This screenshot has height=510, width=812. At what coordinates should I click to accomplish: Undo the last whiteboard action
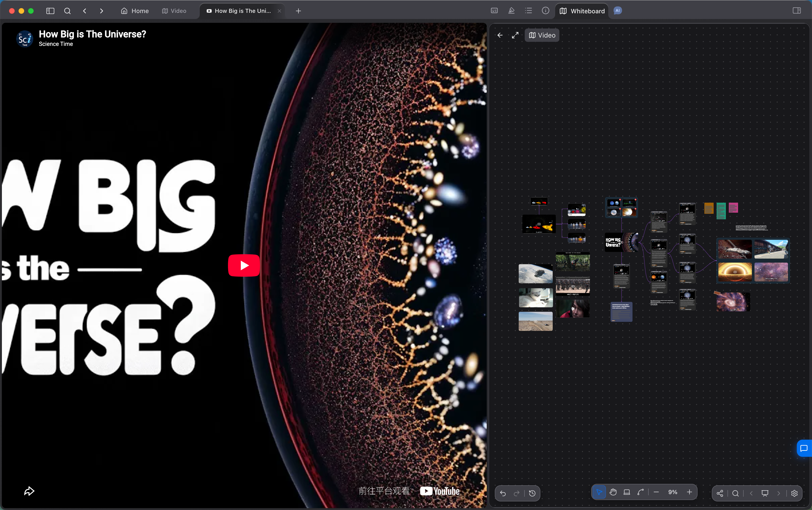click(x=503, y=493)
